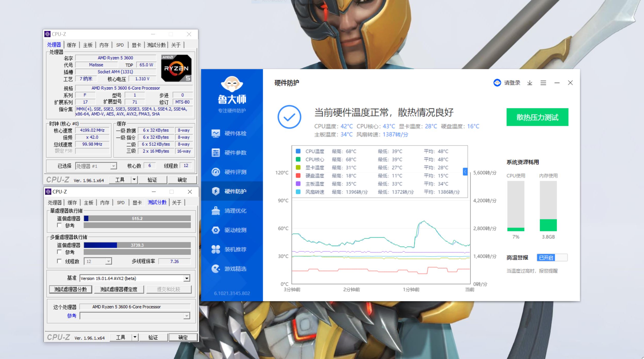Collapse chart legend with blue side arrow
Viewport: 644px width, 359px height.
(x=465, y=172)
